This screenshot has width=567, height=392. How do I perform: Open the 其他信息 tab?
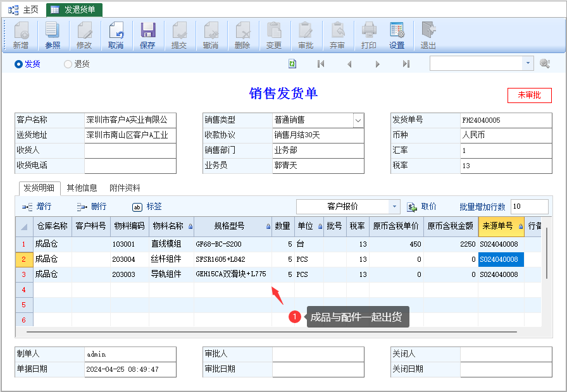point(82,188)
